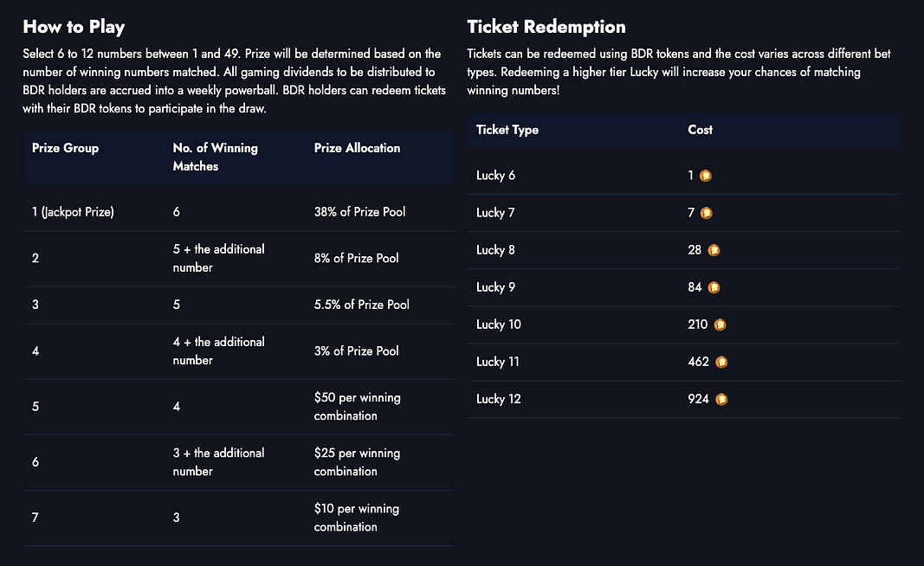The height and width of the screenshot is (566, 924).
Task: Click the Prize Group column header
Action: point(66,148)
